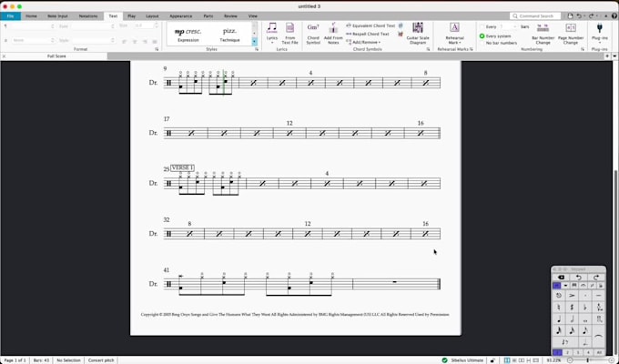Switch to the Layout tab
This screenshot has width=619, height=364.
click(152, 16)
